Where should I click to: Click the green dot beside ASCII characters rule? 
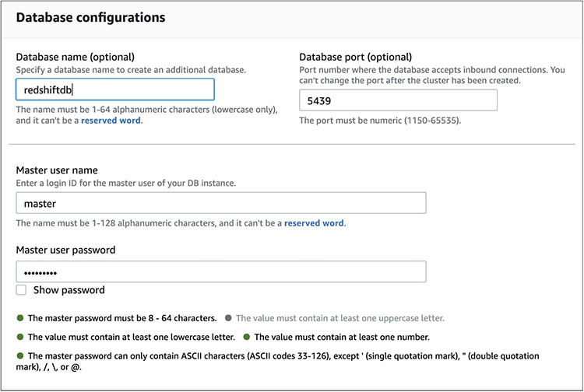20,355
